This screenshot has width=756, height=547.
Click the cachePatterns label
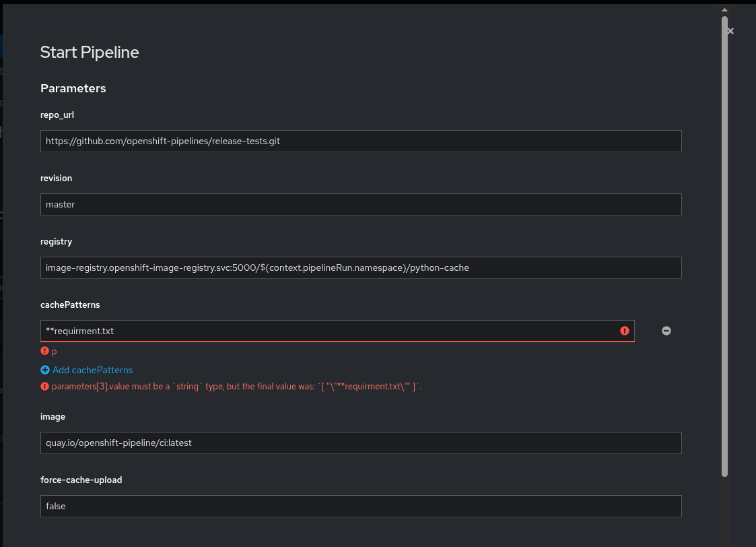coord(70,305)
